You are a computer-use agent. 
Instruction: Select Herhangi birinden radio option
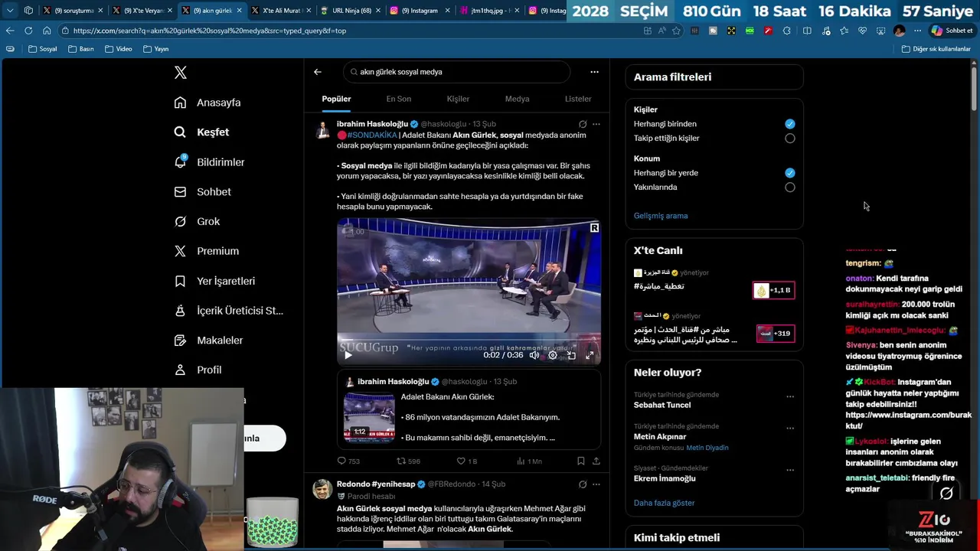(790, 124)
